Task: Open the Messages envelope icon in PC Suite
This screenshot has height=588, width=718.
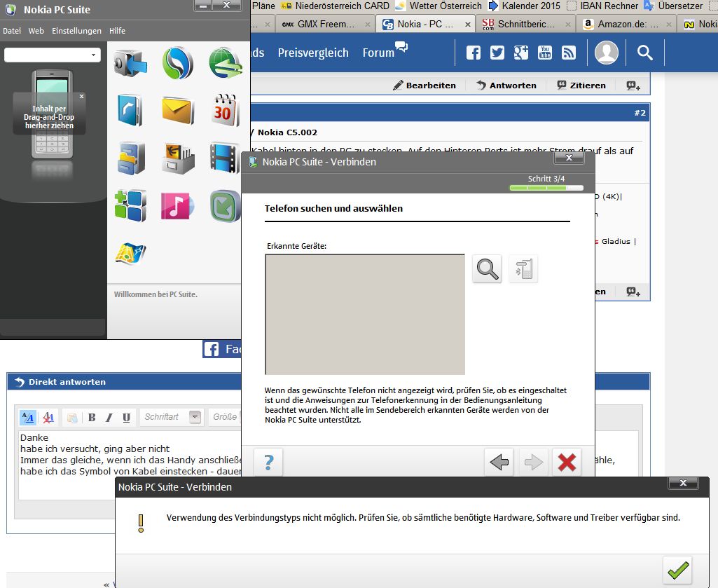Action: click(x=178, y=111)
